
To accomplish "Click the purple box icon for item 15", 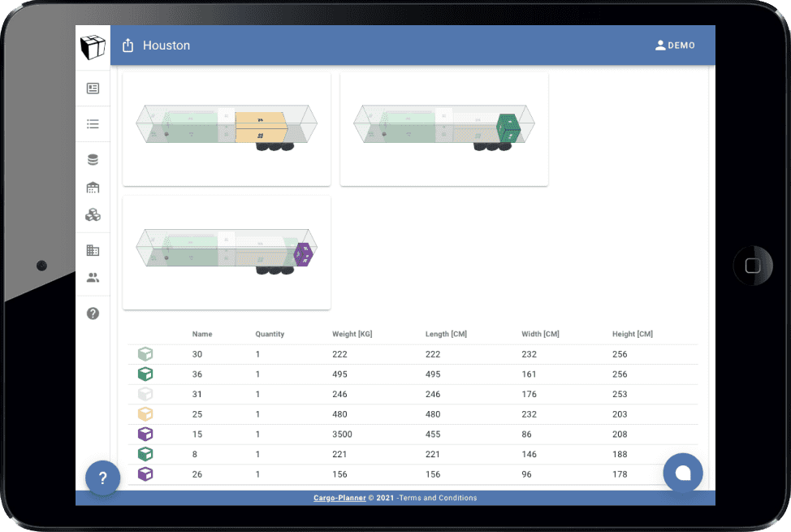I will (x=146, y=434).
